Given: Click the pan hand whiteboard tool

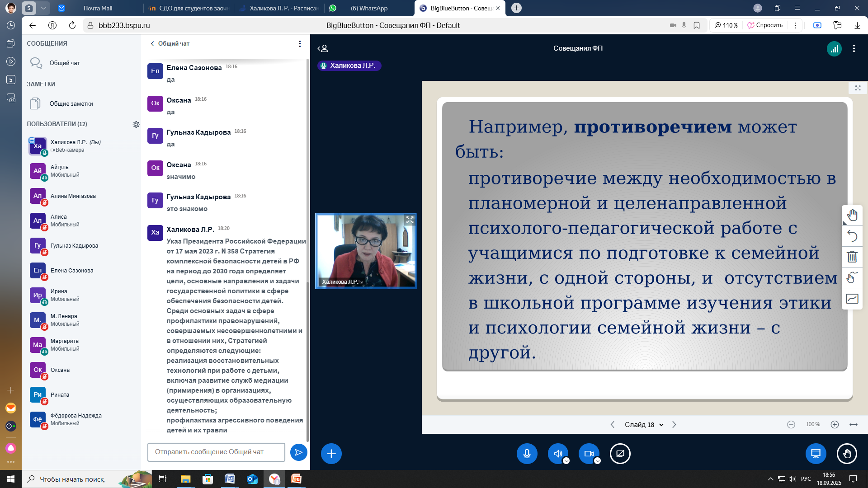Looking at the screenshot, I should [852, 216].
